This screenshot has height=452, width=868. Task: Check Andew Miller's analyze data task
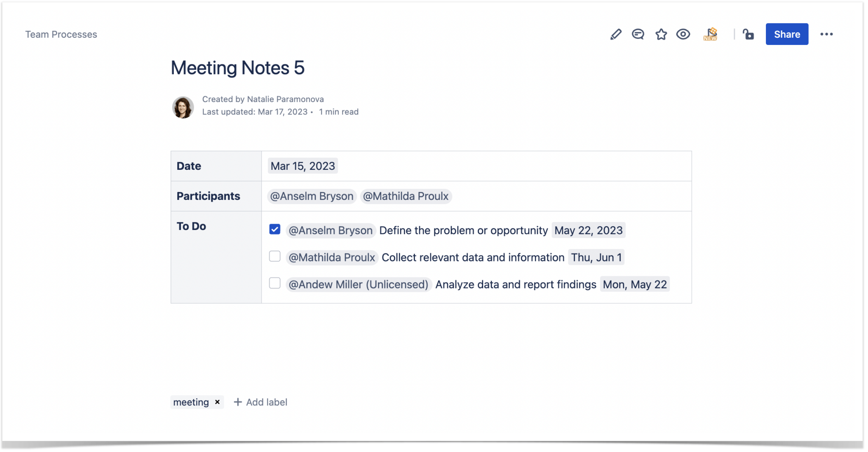(275, 283)
